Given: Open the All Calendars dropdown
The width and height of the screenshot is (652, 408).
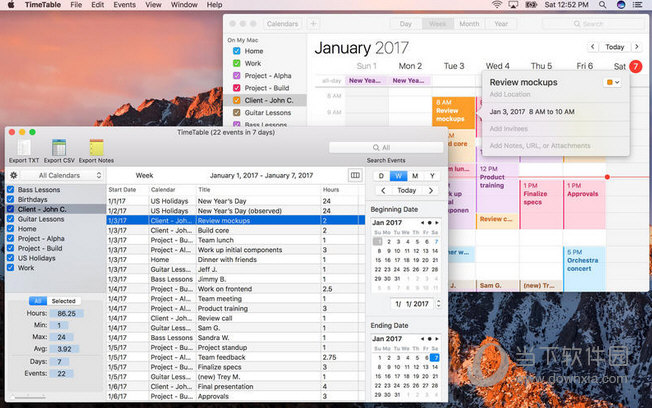Looking at the screenshot, I should 62,176.
